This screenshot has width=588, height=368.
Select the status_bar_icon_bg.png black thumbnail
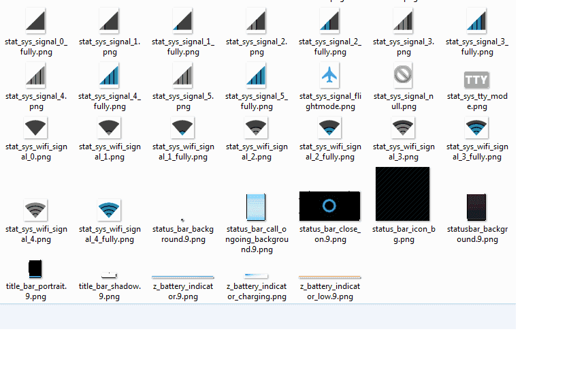pyautogui.click(x=403, y=194)
